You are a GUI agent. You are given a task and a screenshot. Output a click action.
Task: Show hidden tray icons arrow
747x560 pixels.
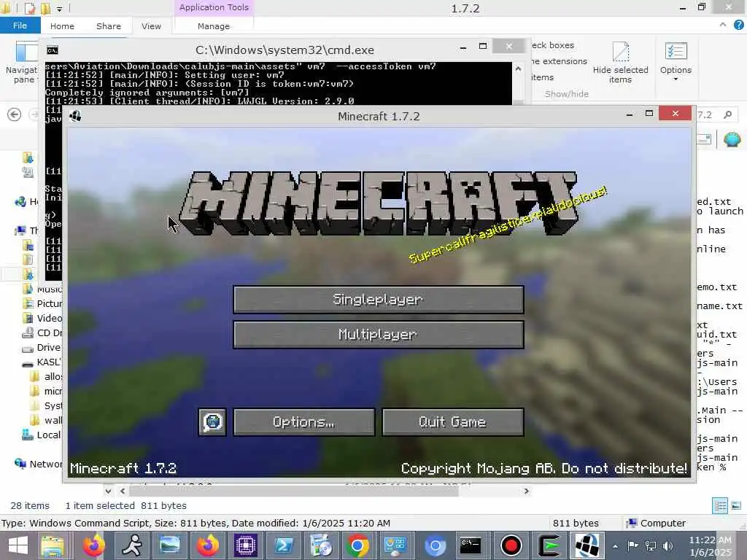pos(616,546)
